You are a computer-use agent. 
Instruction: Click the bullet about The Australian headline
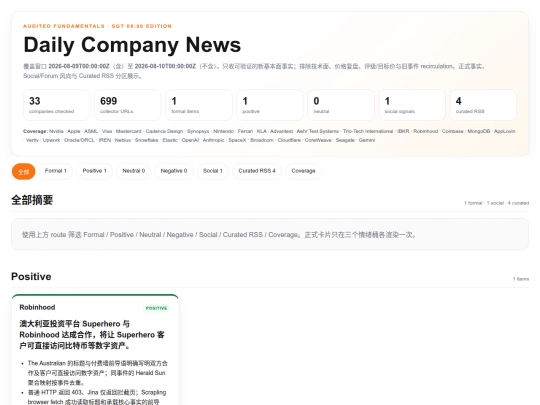[x=97, y=373]
